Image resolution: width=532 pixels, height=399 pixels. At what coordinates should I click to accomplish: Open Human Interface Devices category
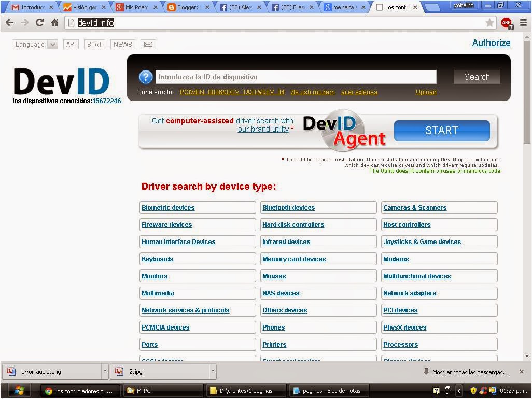point(178,241)
